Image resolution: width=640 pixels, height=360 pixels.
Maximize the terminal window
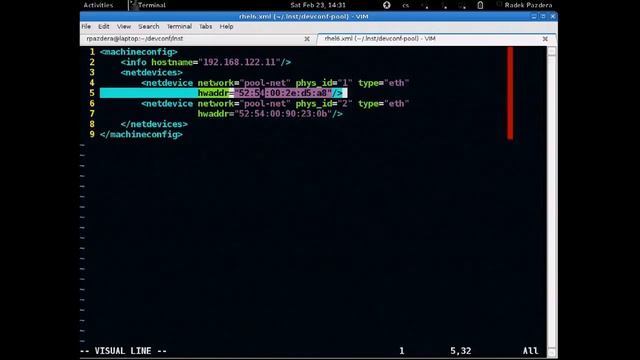tap(543, 16)
